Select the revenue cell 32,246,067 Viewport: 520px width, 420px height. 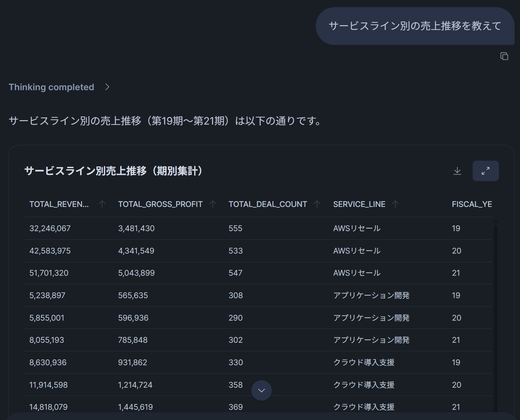(50, 228)
